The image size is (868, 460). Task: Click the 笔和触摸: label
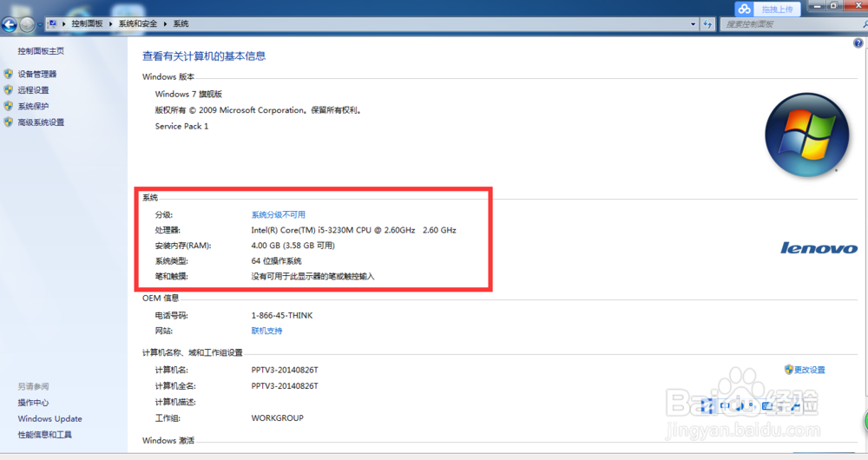172,276
